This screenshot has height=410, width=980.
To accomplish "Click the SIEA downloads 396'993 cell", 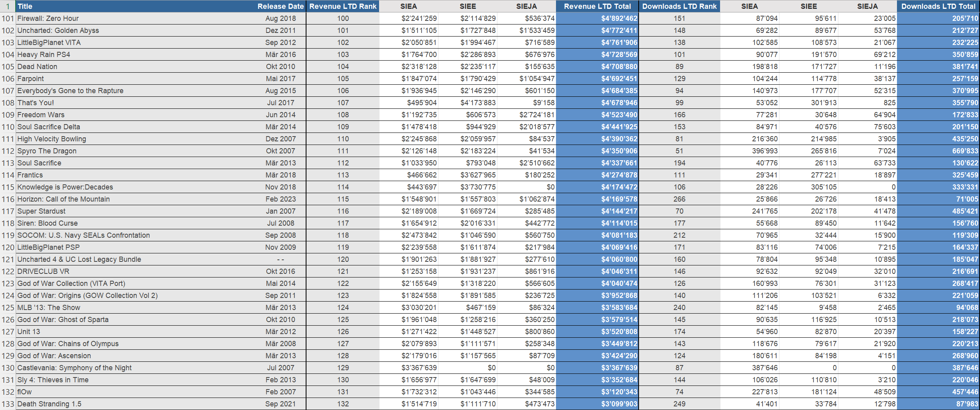I will click(x=749, y=151).
